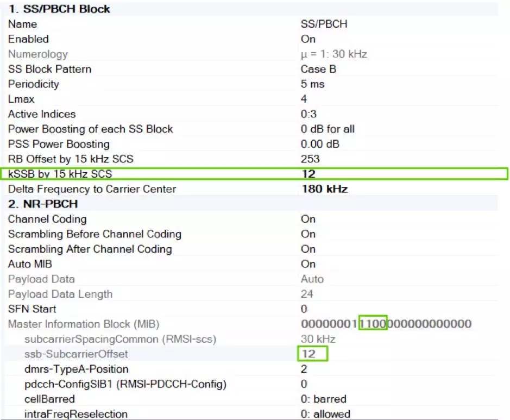Open intraFreqReselection allowed value selector

[325, 414]
